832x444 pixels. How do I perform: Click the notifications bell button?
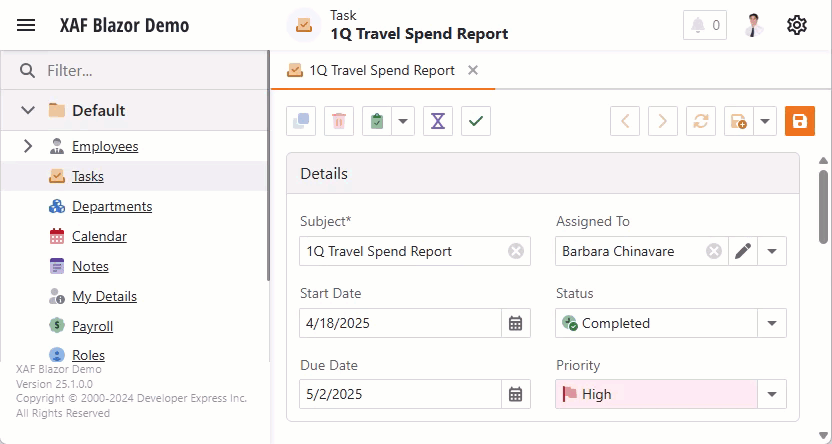(x=705, y=25)
